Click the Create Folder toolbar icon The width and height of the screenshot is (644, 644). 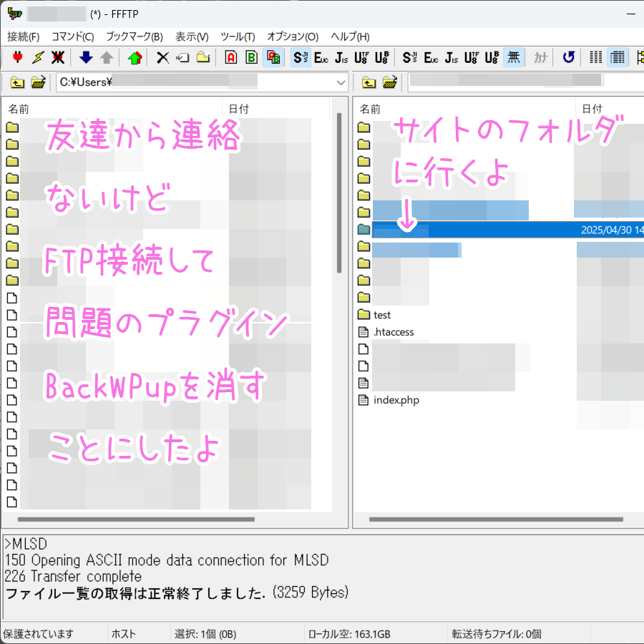pyautogui.click(x=203, y=57)
